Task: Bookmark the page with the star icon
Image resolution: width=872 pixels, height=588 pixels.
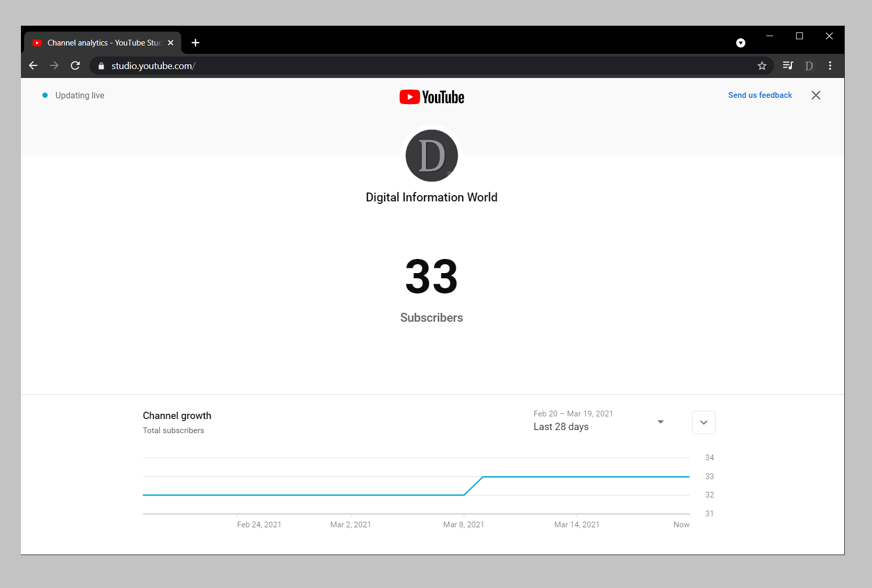Action: (762, 65)
